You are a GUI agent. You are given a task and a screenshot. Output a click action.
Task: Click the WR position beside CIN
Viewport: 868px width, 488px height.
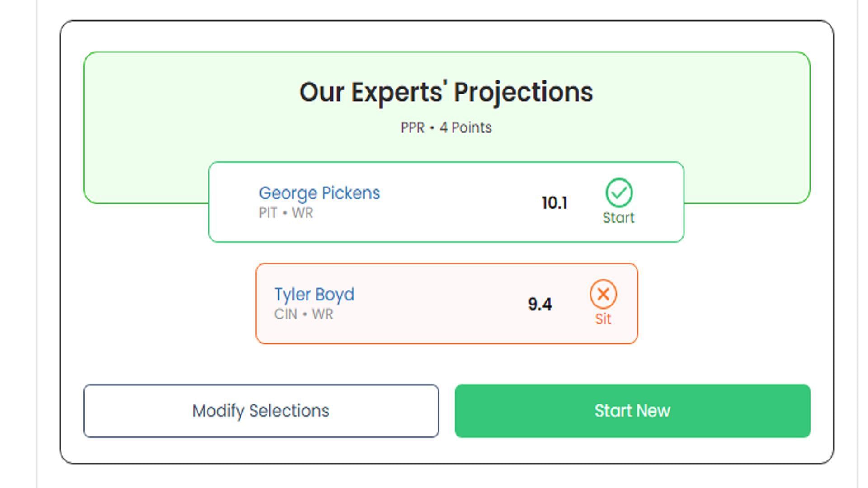tap(322, 314)
